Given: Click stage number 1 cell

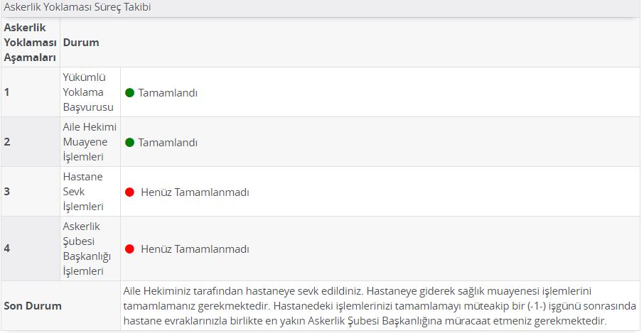Looking at the screenshot, I should coord(31,92).
